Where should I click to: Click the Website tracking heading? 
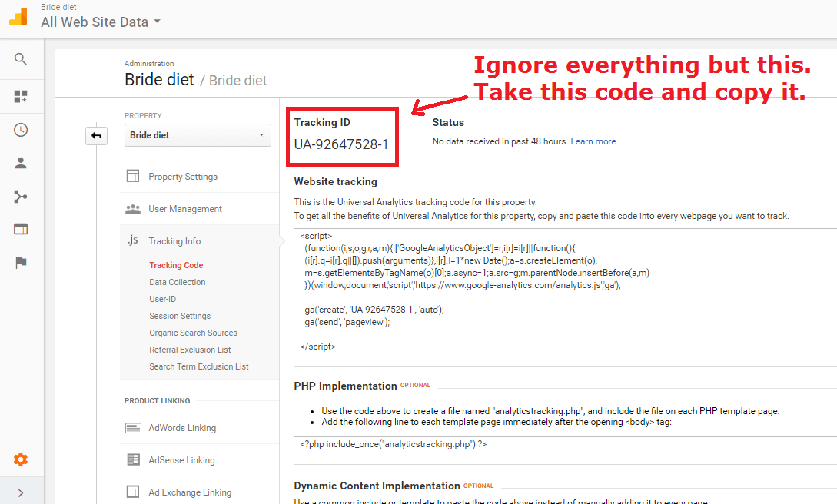(335, 182)
